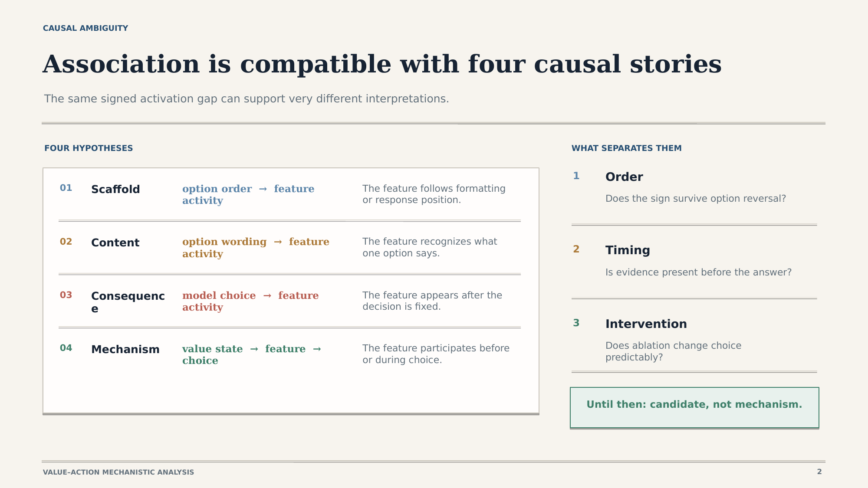Select the 'Content' hypothesis name
This screenshot has height=488, width=868.
115,243
